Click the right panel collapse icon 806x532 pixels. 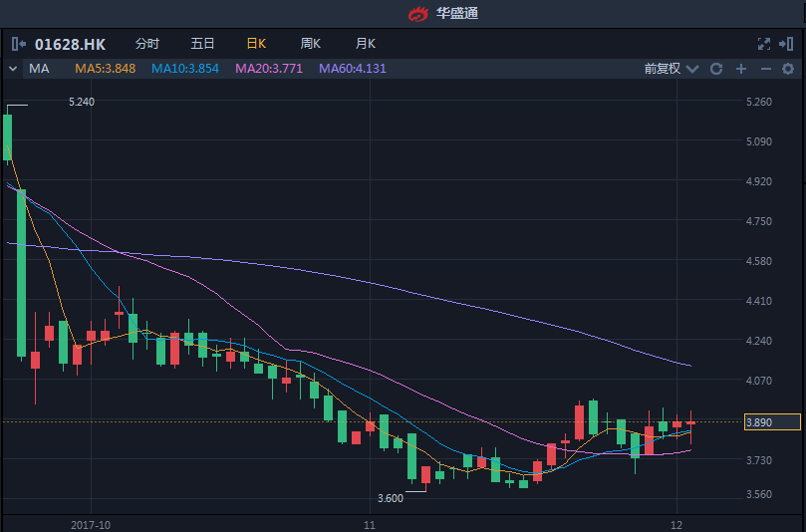[787, 44]
